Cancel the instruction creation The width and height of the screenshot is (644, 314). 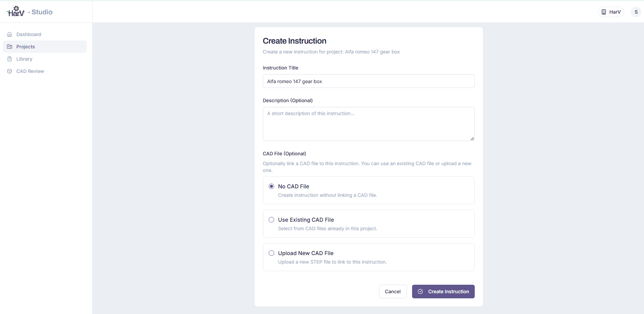pos(393,292)
